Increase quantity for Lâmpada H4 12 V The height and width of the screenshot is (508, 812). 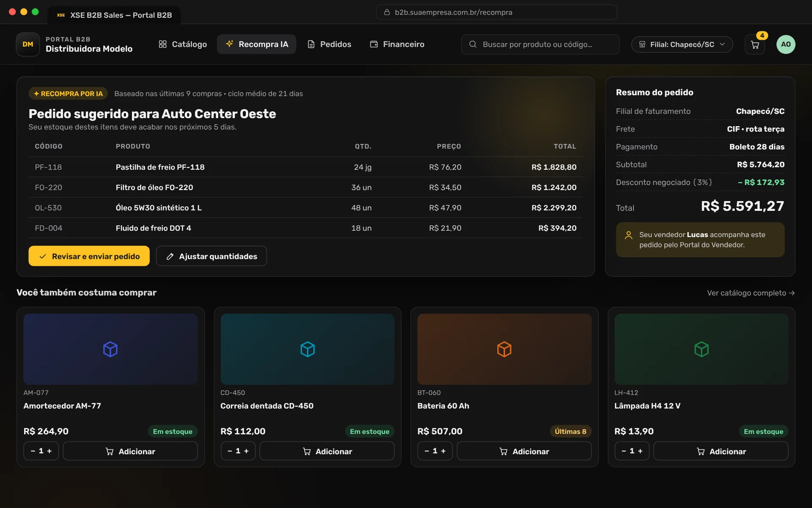[x=640, y=451]
